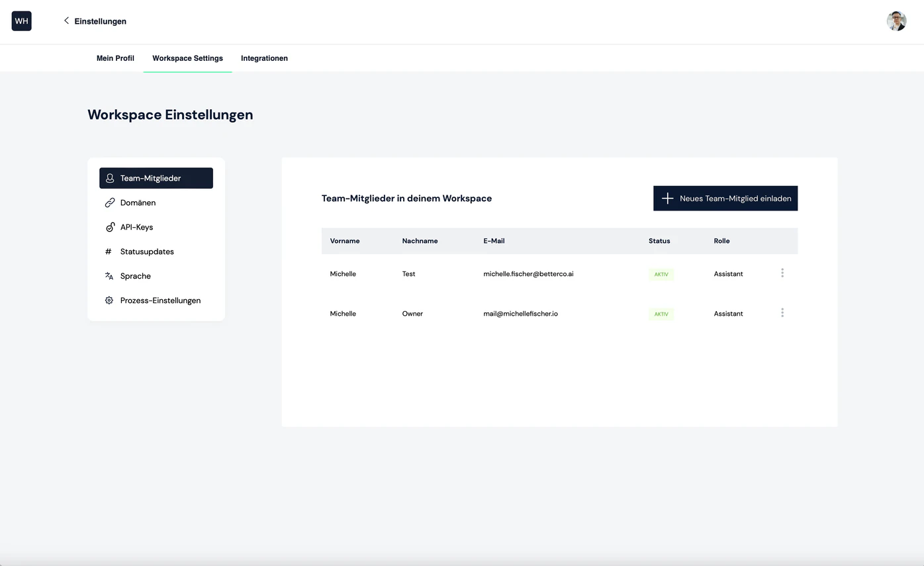
Task: Select Sprache in the sidebar
Action: pyautogui.click(x=156, y=276)
